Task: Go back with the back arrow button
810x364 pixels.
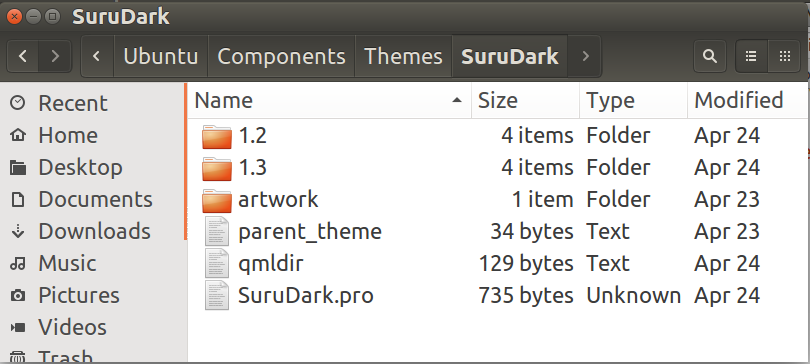Action: pos(23,56)
